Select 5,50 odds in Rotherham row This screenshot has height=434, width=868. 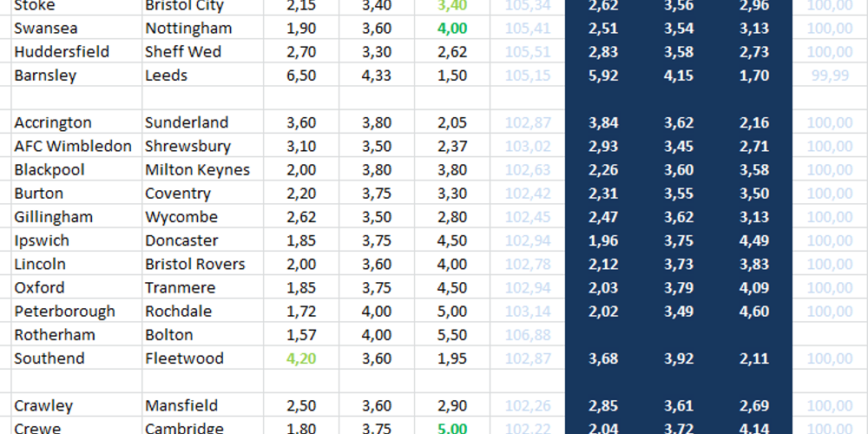pos(452,335)
